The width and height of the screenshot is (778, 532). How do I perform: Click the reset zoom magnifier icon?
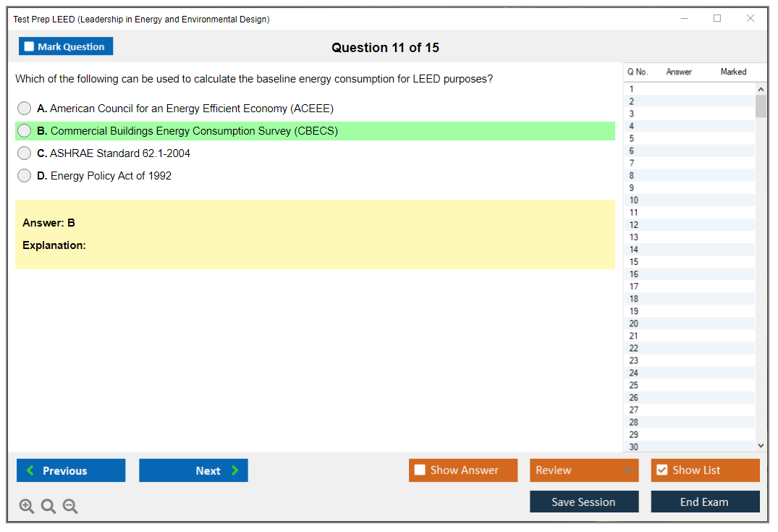pos(48,507)
